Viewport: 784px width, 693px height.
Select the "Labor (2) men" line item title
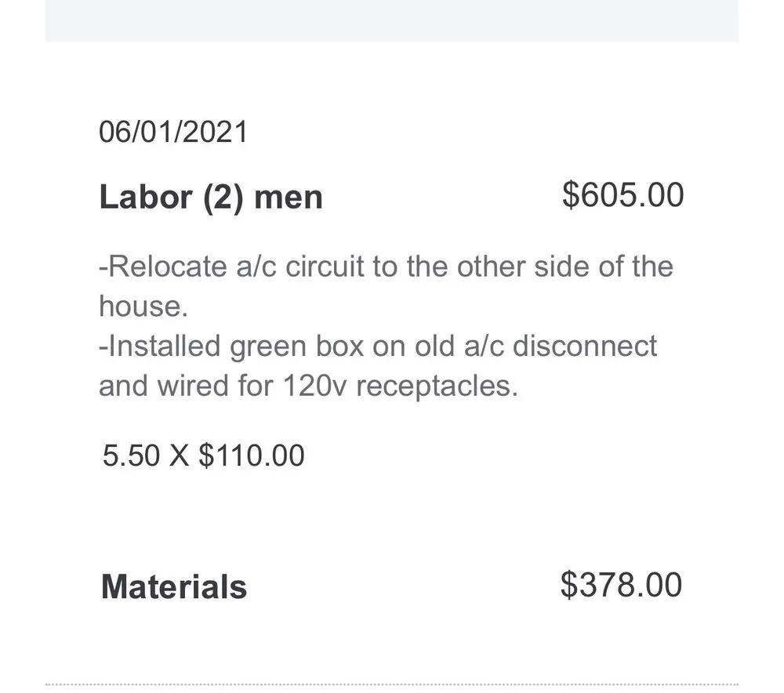pos(211,197)
